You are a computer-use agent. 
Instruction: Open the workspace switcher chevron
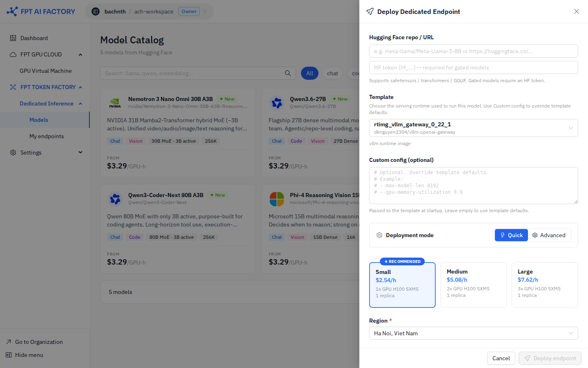[x=205, y=11]
